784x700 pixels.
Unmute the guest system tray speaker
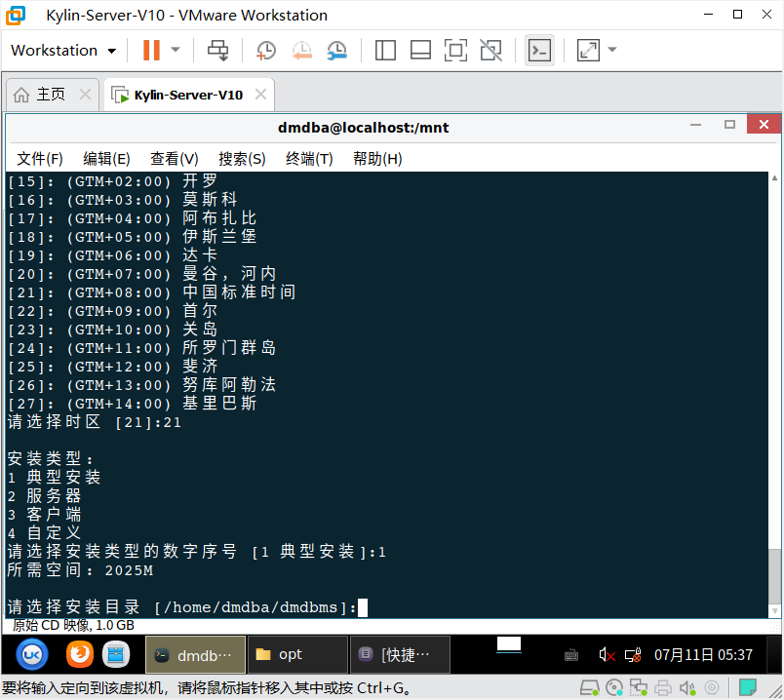(x=605, y=654)
